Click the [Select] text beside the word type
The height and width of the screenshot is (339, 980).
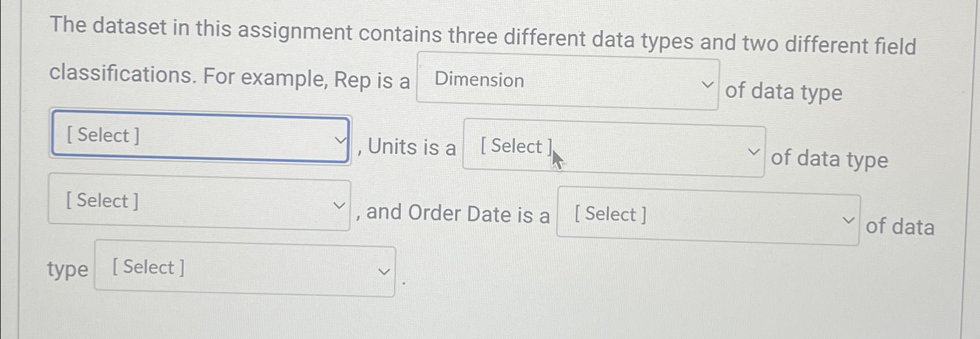coord(149,266)
